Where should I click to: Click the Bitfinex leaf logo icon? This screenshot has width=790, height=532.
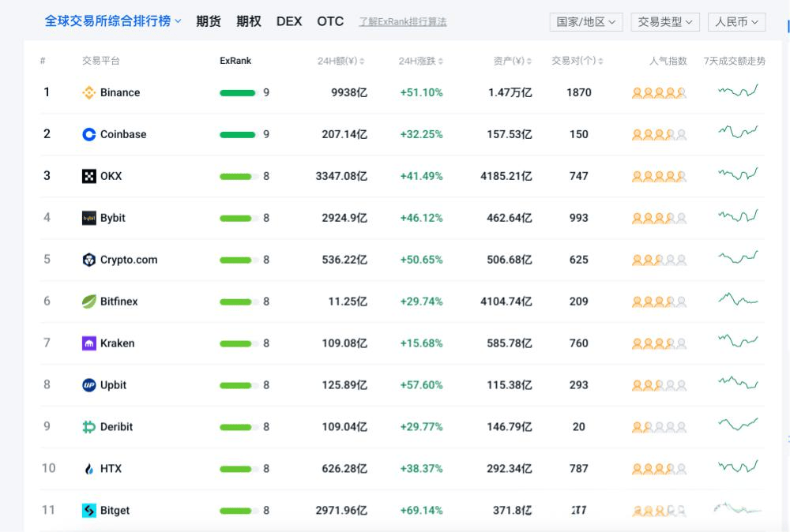tap(89, 302)
